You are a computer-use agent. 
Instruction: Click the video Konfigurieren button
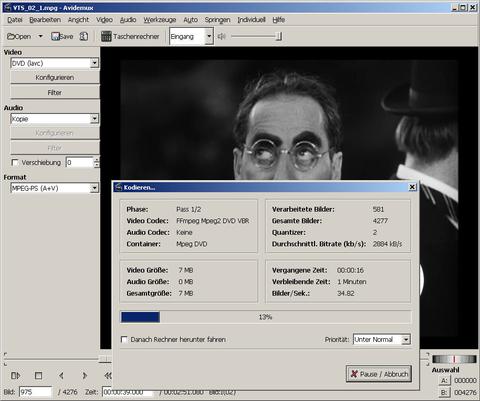(x=55, y=77)
